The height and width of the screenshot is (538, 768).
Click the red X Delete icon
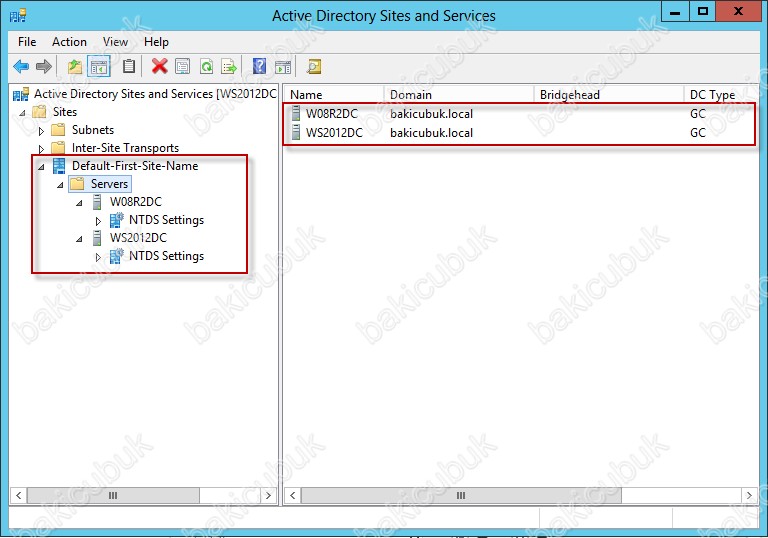[159, 66]
